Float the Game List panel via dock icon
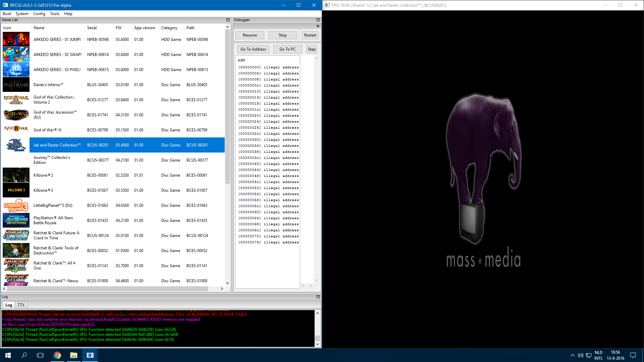Viewport: 644px width, 362px height. [228, 20]
